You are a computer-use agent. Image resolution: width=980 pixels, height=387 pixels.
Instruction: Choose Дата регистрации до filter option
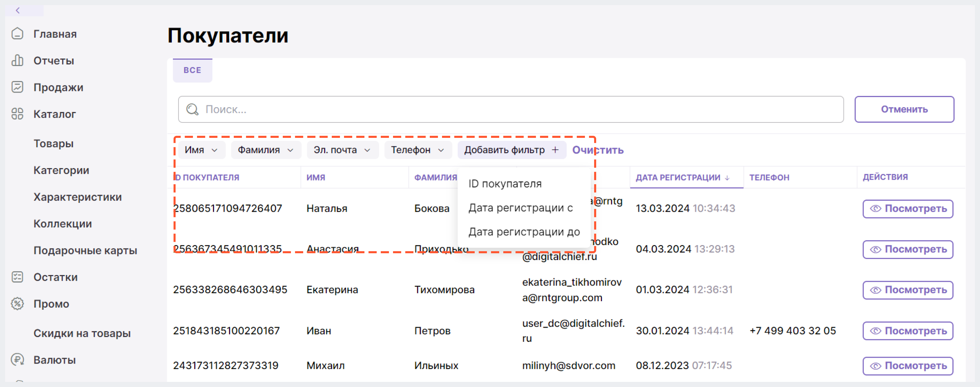[524, 232]
